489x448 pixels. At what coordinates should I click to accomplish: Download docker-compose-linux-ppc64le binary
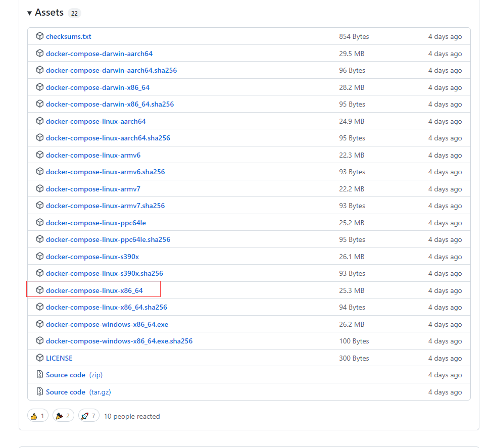point(96,223)
